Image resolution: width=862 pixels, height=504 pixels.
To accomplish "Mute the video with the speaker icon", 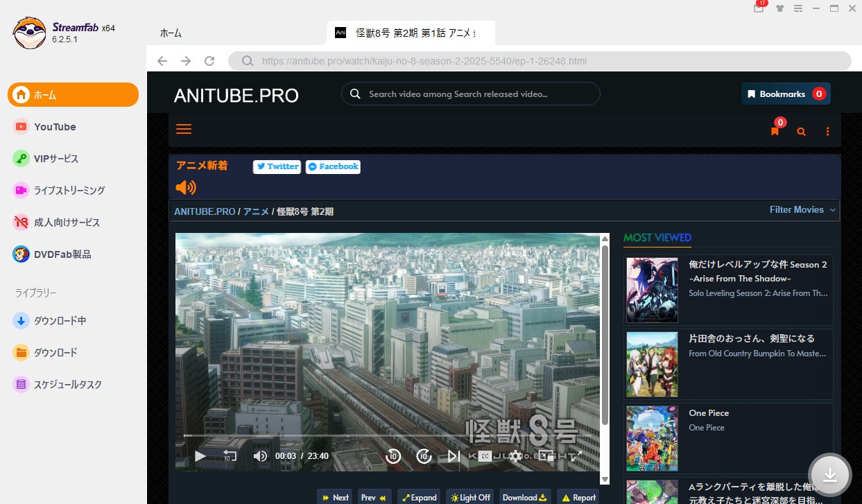I will [260, 455].
